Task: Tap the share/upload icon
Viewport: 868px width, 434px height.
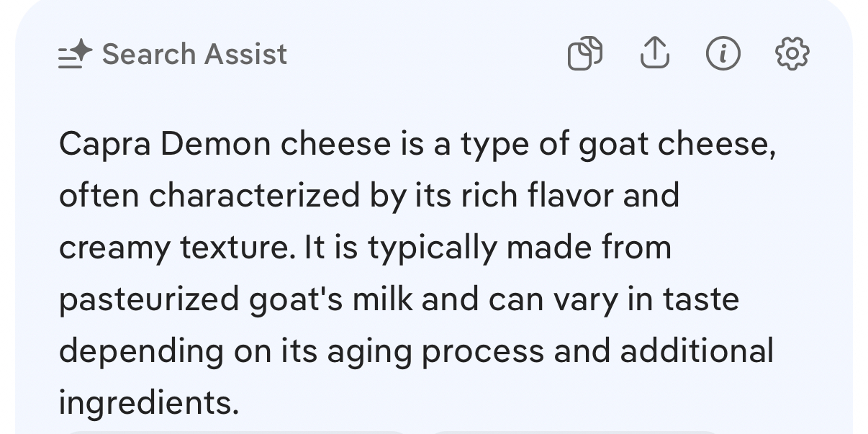Action: [x=654, y=54]
